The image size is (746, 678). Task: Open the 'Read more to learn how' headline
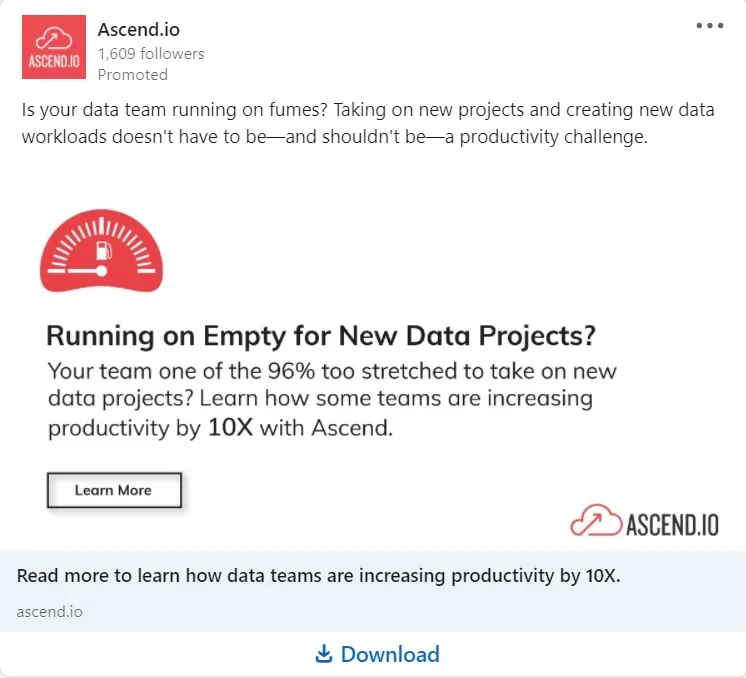(318, 576)
